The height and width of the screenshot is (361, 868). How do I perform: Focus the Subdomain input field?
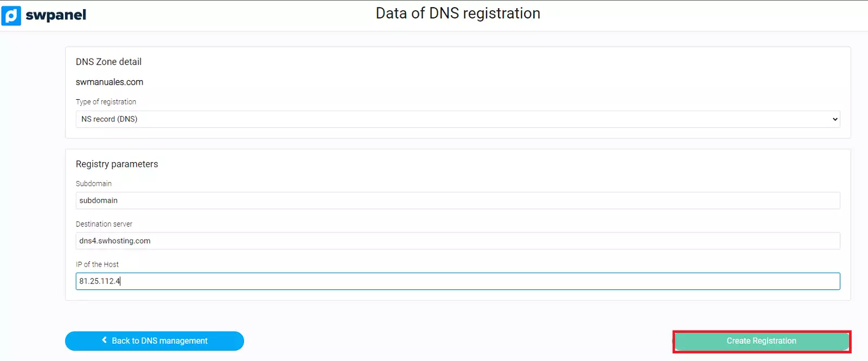point(457,201)
